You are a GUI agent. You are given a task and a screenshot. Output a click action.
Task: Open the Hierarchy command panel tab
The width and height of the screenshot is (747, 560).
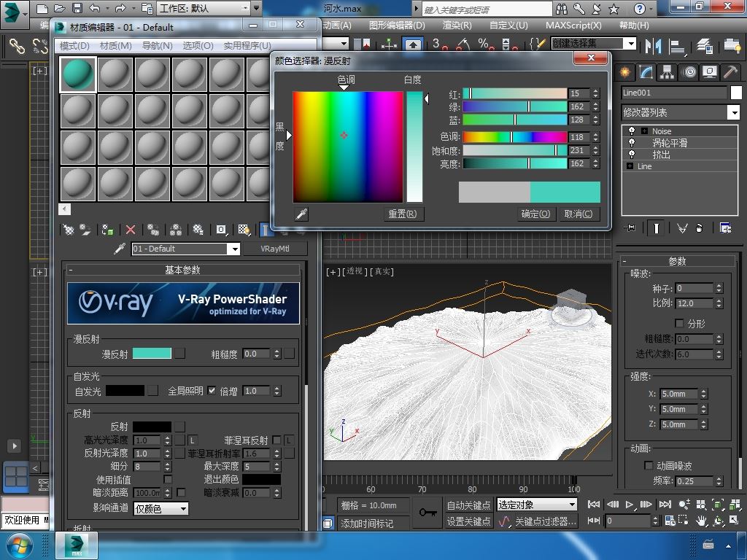pyautogui.click(x=667, y=72)
